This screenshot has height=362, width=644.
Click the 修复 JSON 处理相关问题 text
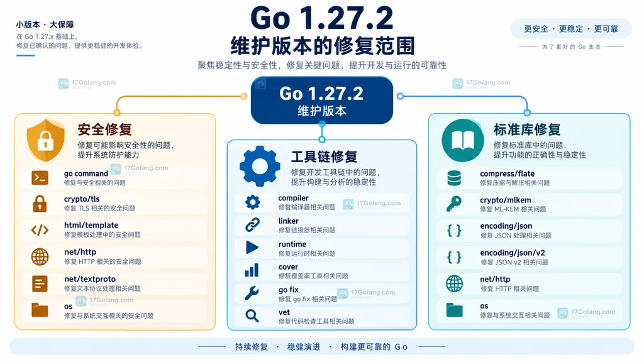516,236
